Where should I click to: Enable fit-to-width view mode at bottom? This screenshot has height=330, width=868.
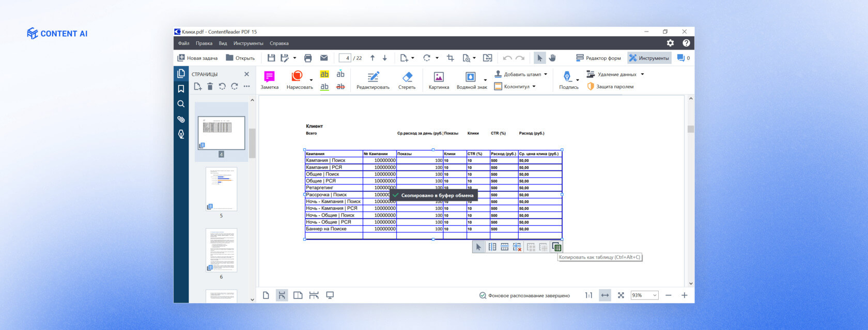click(605, 295)
